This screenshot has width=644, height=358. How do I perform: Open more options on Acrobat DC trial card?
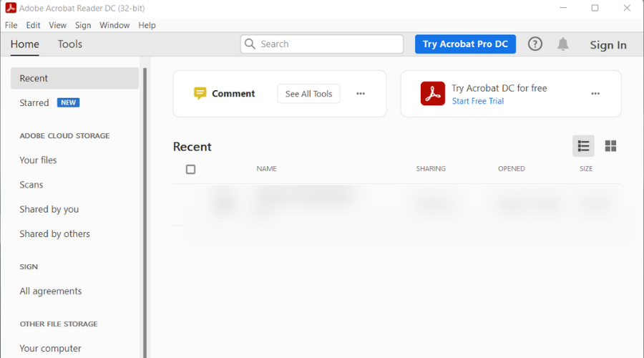point(595,94)
